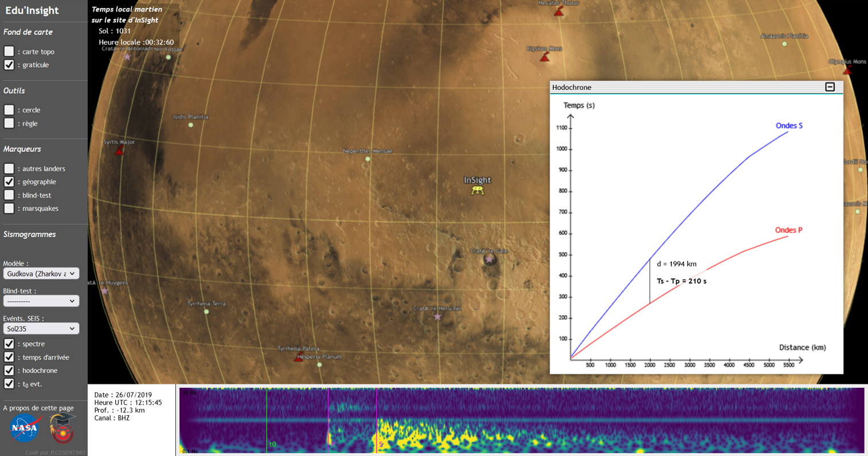Click Nepenthes Mensae green dot marker
This screenshot has width=868, height=456.
(367, 159)
